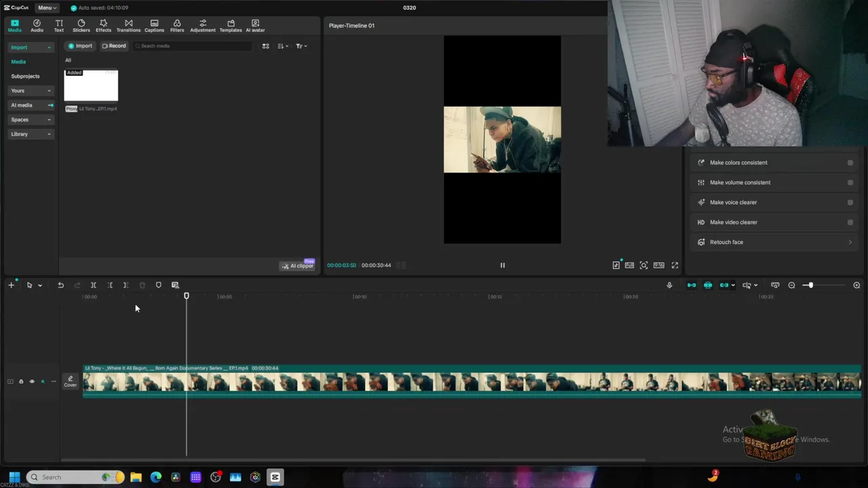Open more options for the track
Image resolution: width=868 pixels, height=488 pixels.
pos(54,382)
